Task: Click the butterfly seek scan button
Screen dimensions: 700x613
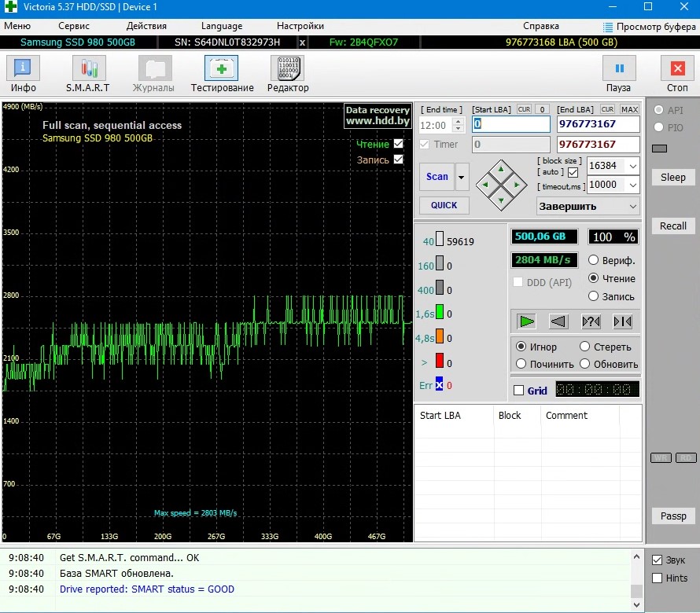Action: 623,321
